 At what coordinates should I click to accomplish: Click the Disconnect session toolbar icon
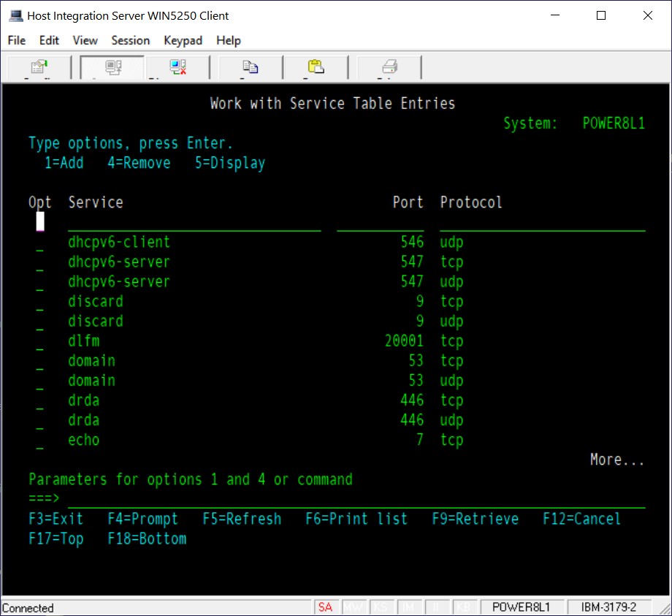point(177,66)
